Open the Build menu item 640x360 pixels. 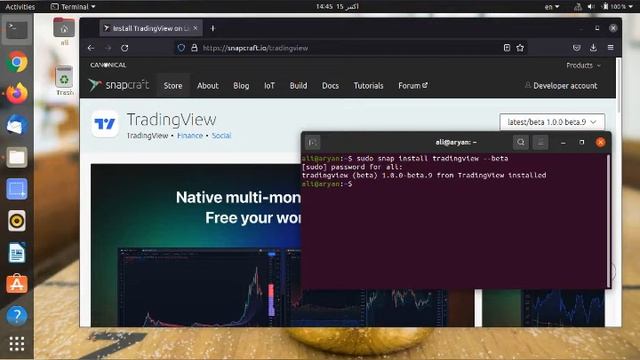298,86
